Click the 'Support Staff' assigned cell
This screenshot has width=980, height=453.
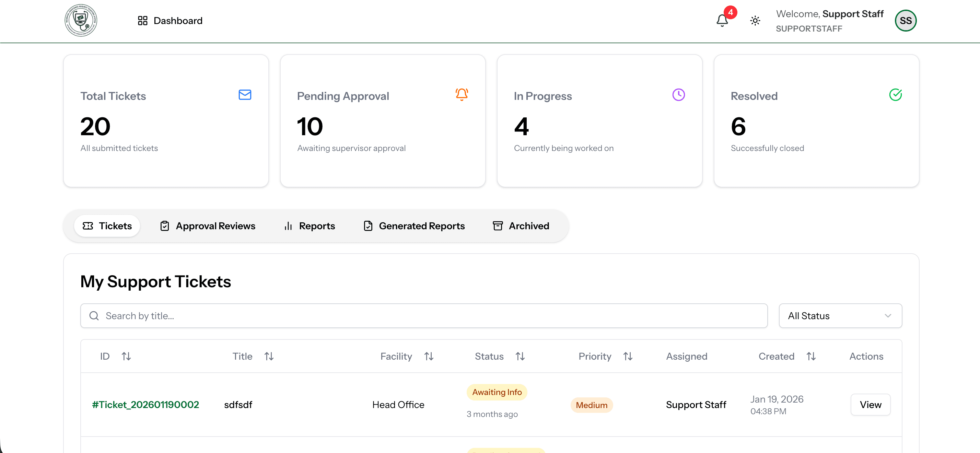point(696,405)
